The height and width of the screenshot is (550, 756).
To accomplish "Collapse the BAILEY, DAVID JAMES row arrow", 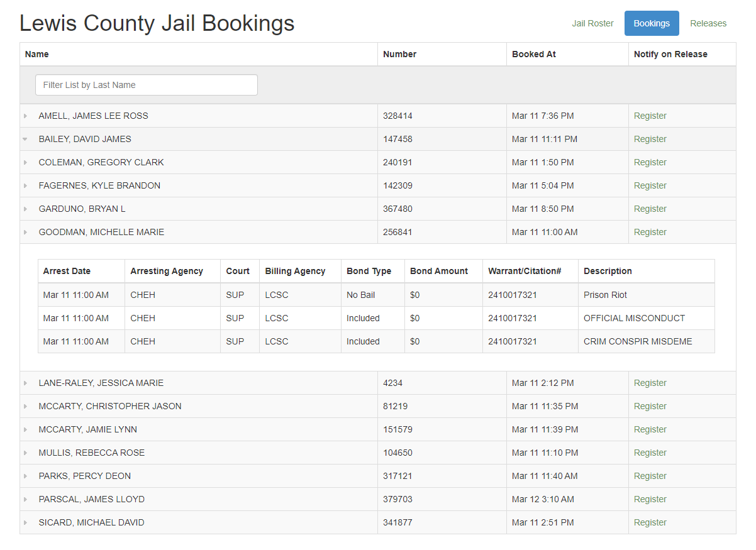I will (x=25, y=139).
